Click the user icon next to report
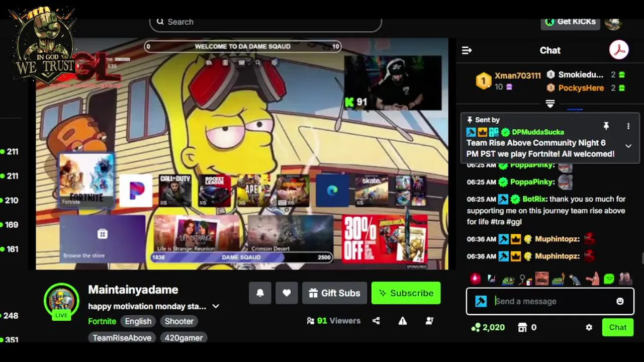The image size is (644, 362). [x=429, y=321]
